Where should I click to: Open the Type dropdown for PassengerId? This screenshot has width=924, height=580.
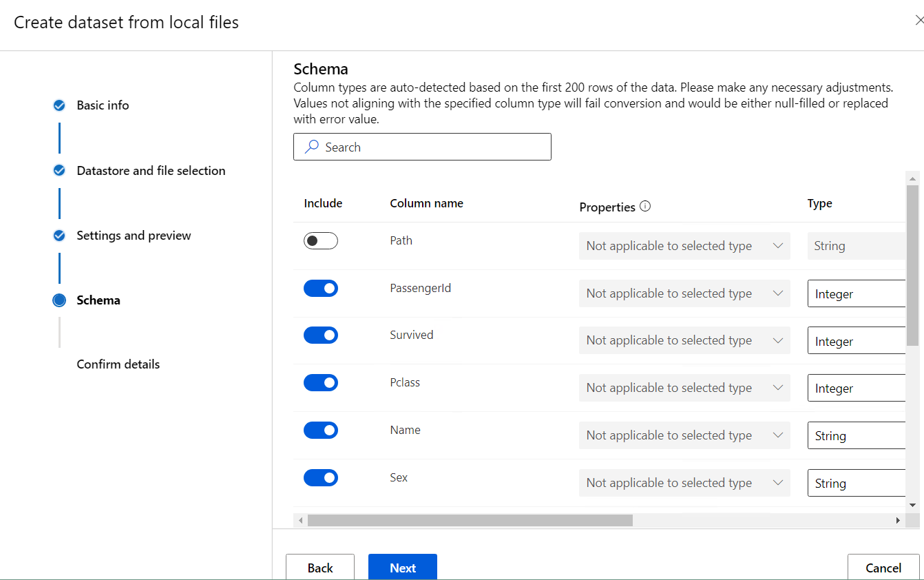pyautogui.click(x=857, y=294)
